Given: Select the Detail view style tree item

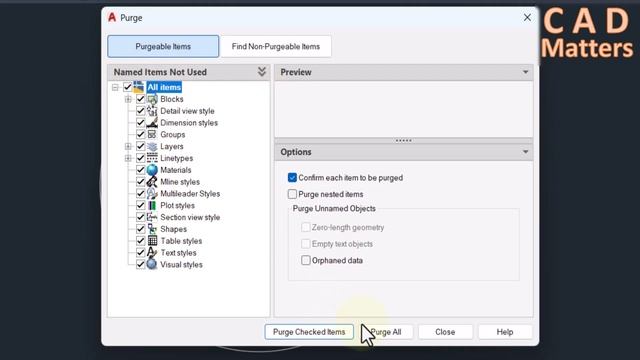Looking at the screenshot, I should point(187,111).
